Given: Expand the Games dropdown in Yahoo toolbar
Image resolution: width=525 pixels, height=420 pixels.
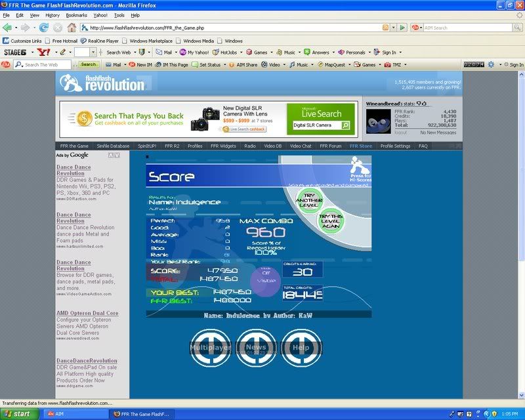Looking at the screenshot, I should click(x=270, y=52).
